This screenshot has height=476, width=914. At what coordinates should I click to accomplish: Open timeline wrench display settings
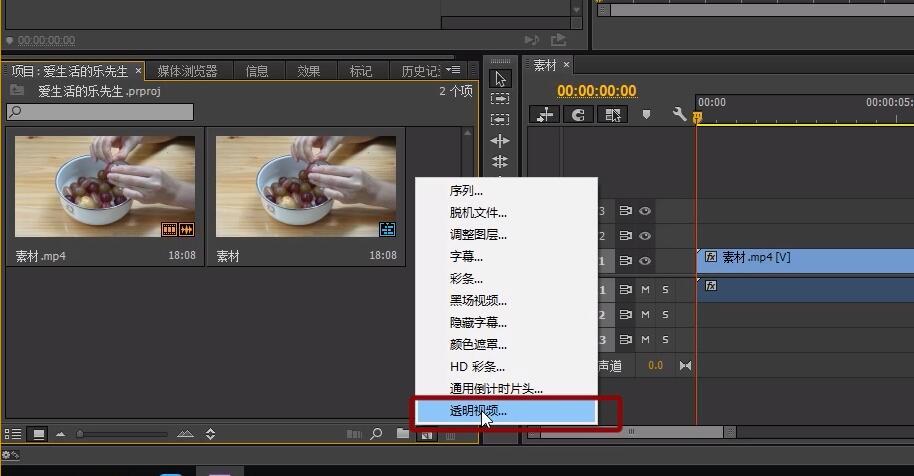coord(679,114)
